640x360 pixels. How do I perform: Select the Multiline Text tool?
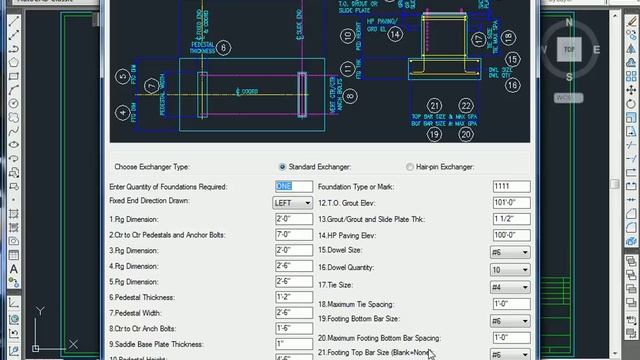coord(13,269)
